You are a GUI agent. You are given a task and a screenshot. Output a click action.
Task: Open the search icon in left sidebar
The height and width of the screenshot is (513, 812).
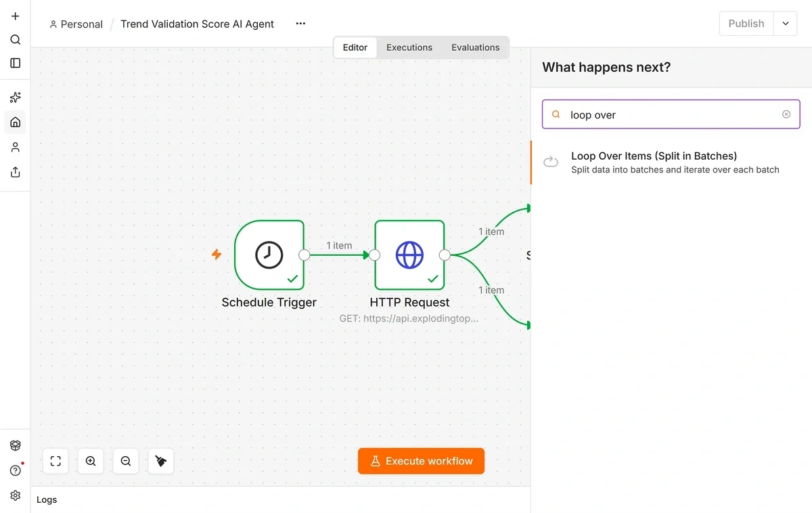tap(15, 40)
